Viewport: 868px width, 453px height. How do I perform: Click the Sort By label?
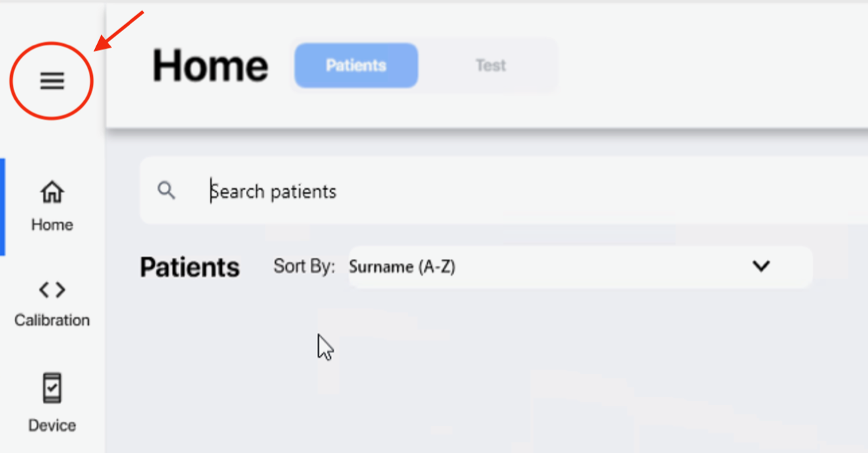(x=304, y=267)
